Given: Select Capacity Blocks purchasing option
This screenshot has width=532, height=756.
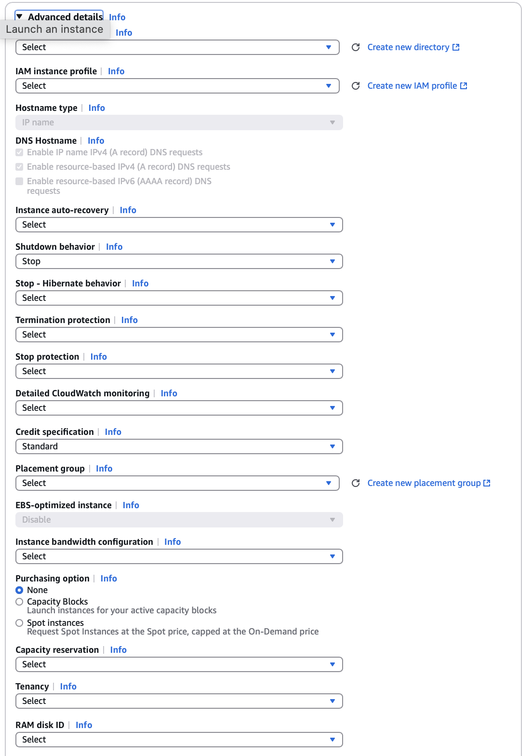Looking at the screenshot, I should coord(19,602).
